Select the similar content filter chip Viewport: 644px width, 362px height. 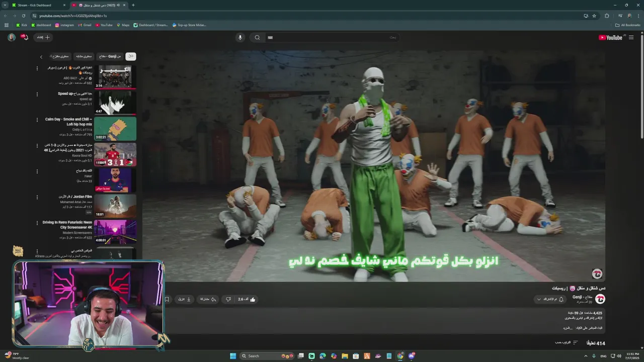[x=84, y=56]
